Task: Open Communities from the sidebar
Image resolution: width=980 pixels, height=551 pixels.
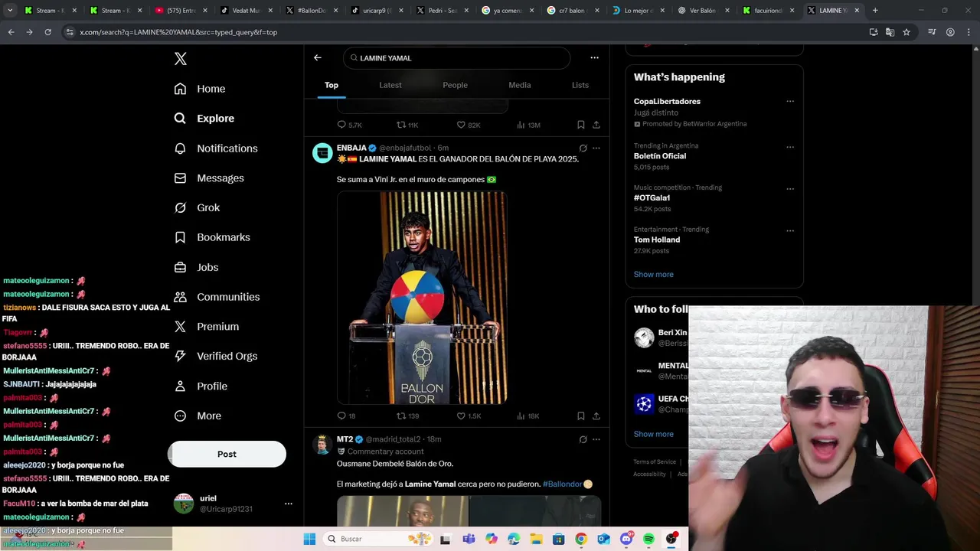Action: pos(217,297)
